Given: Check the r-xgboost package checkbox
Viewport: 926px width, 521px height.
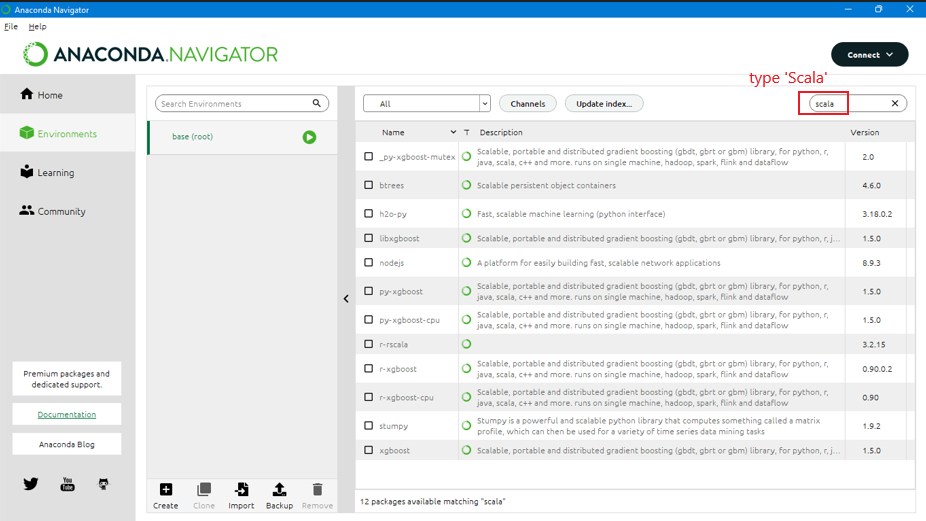Looking at the screenshot, I should pos(369,368).
